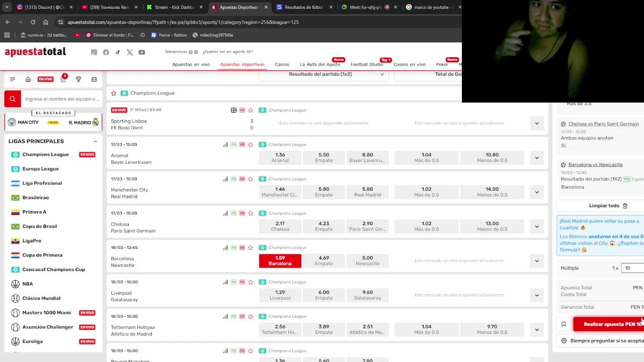Click the team name search field
The image size is (644, 362).
[62, 99]
